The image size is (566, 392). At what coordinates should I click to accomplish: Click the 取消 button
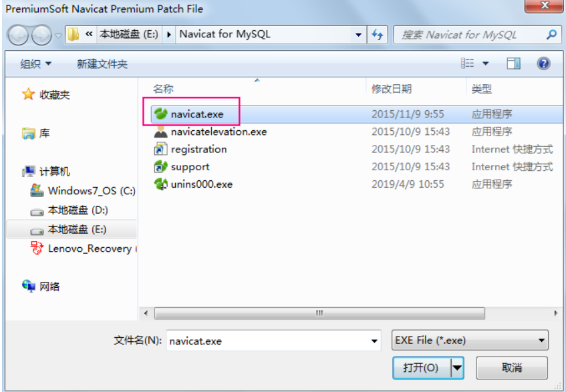pos(512,368)
